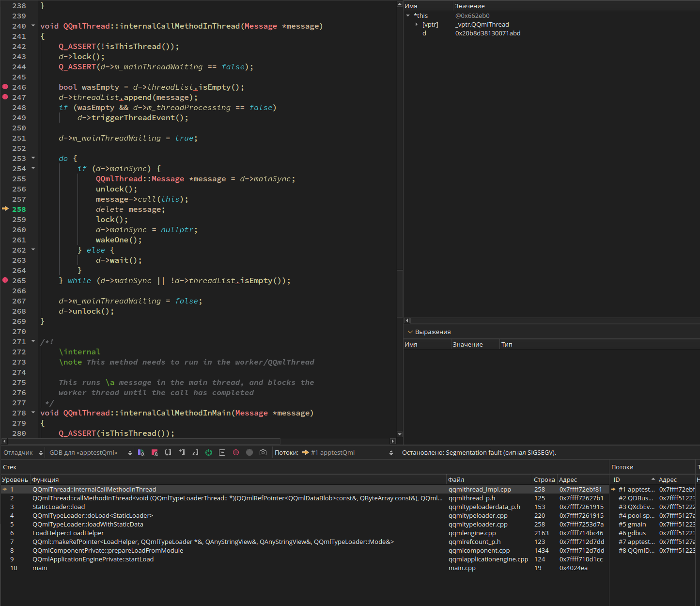Viewport: 700px width, 606px height.
Task: Click the Continue debugging icon
Action: click(x=141, y=452)
